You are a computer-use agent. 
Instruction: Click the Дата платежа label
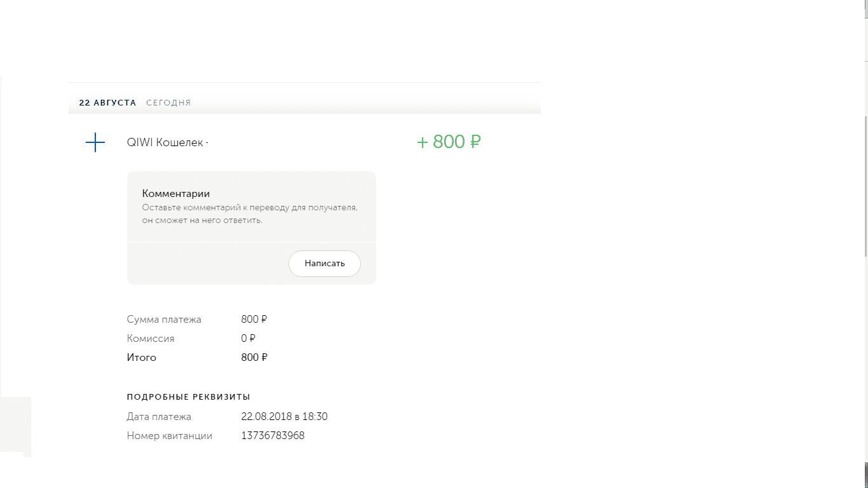point(159,417)
